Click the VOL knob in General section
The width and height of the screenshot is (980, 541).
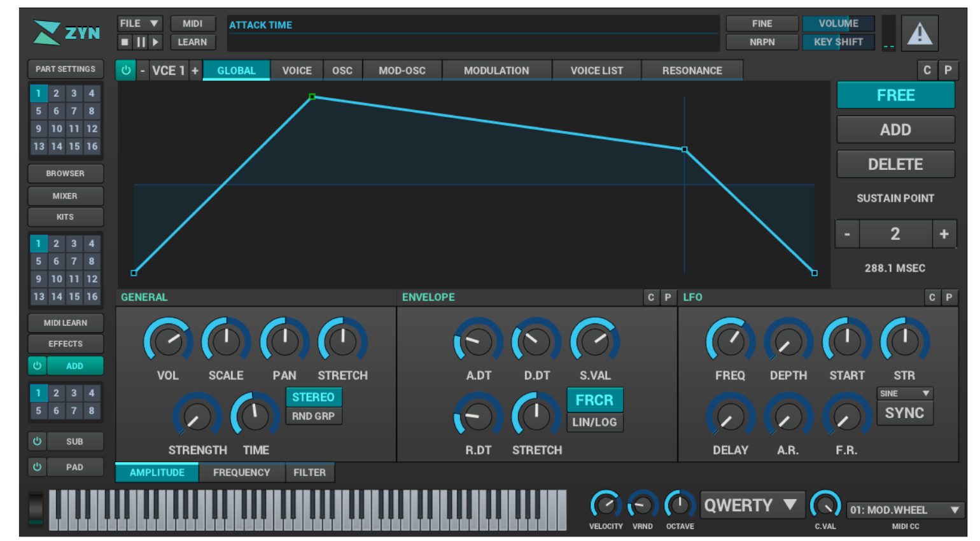click(x=168, y=341)
